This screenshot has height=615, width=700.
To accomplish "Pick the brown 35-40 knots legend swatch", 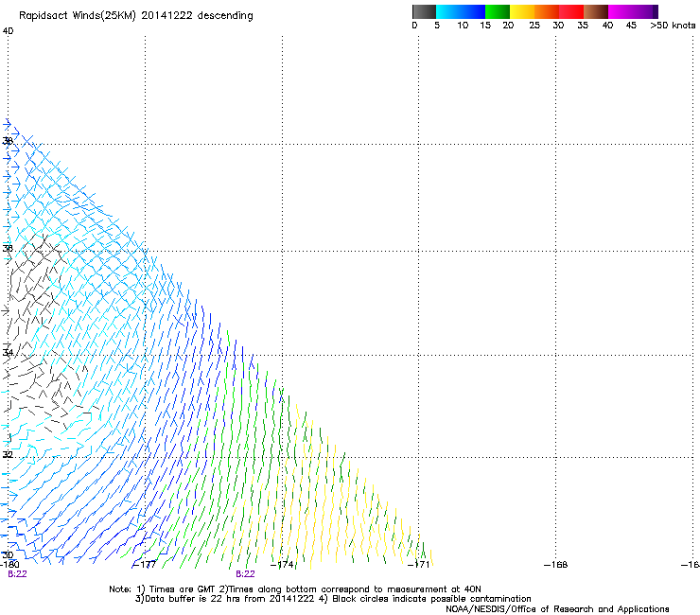I will point(596,11).
